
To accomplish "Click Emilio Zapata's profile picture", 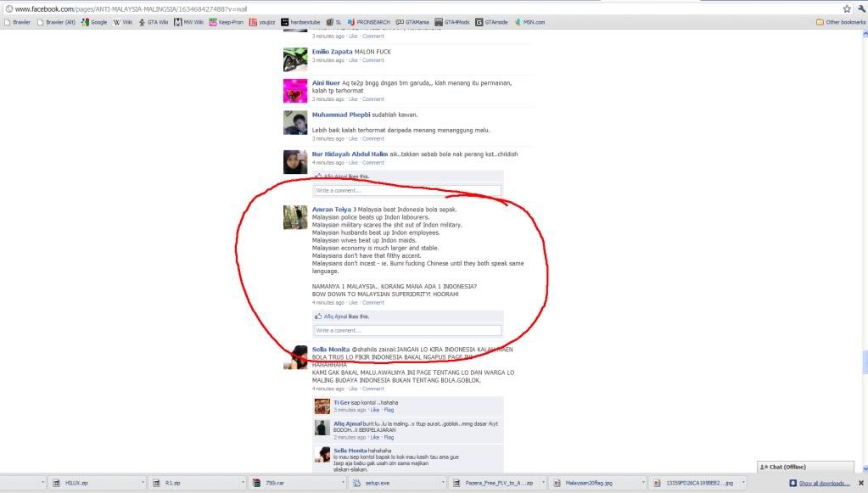I will (x=294, y=59).
